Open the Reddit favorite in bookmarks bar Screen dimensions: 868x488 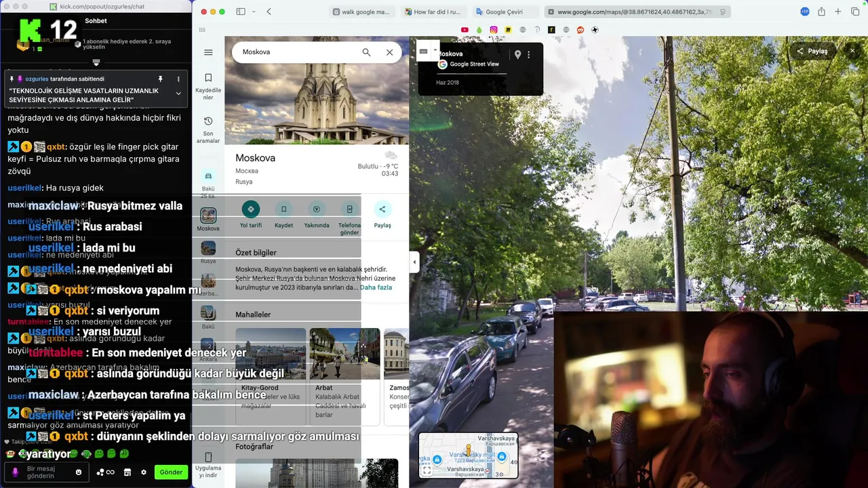(580, 30)
